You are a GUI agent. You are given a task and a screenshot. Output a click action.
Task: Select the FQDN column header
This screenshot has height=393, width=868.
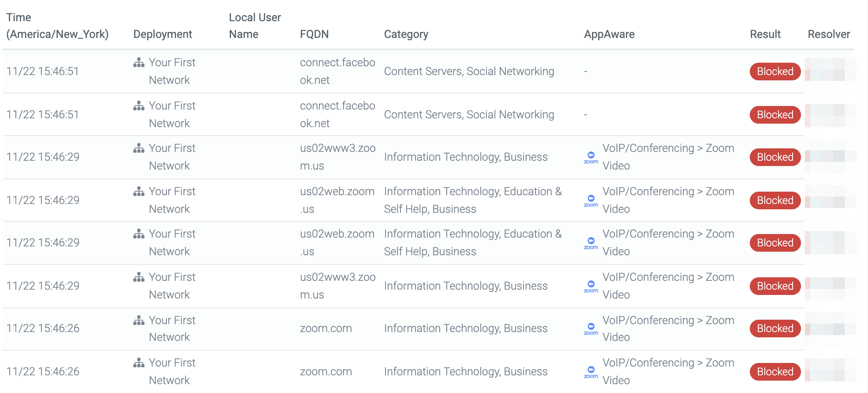314,34
